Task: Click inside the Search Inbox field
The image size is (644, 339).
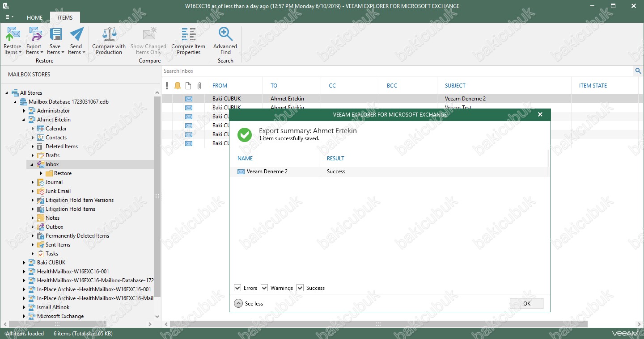Action: point(397,71)
